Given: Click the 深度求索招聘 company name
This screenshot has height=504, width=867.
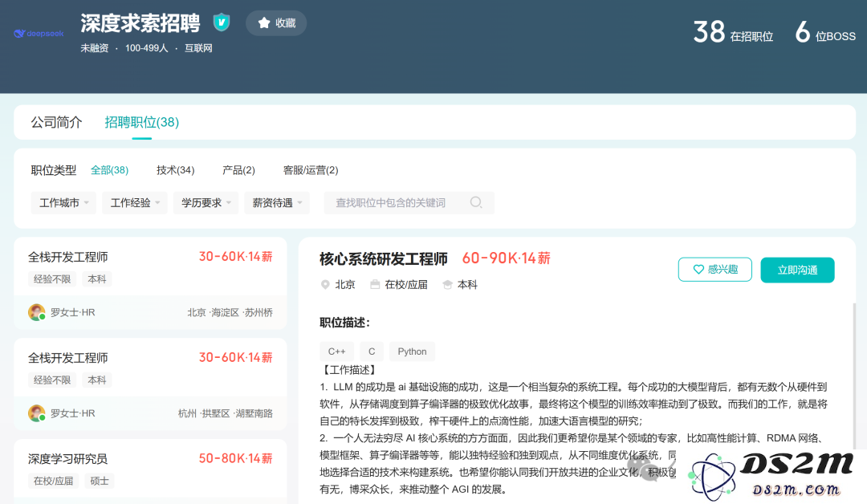Looking at the screenshot, I should coord(140,23).
